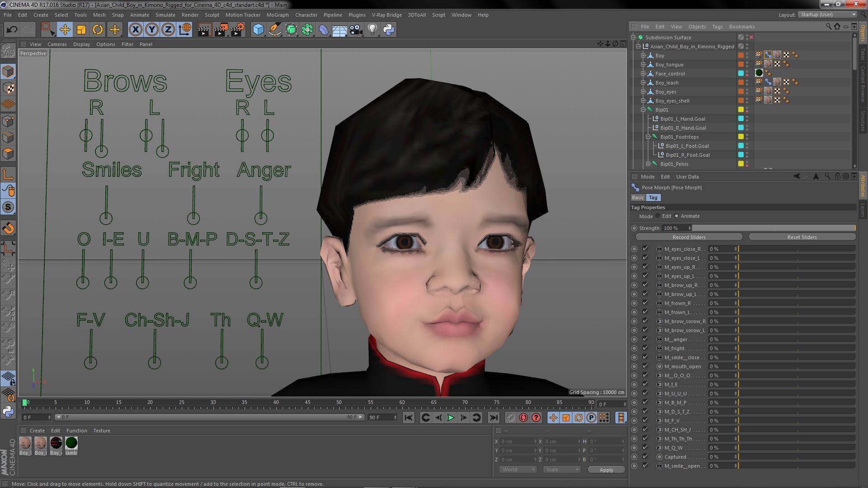Click Render View clapperboard icon
868x488 pixels.
pyautogui.click(x=204, y=30)
